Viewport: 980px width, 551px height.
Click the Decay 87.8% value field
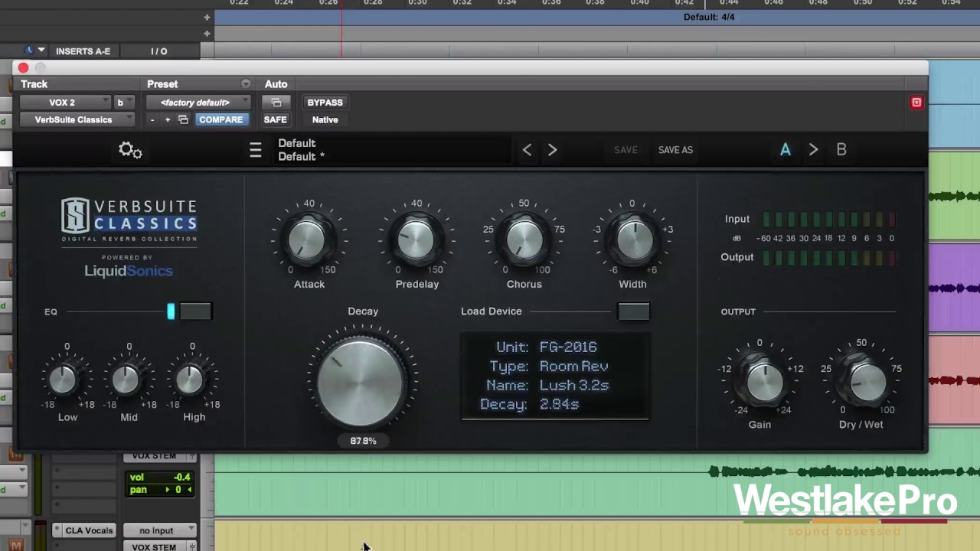coord(363,441)
